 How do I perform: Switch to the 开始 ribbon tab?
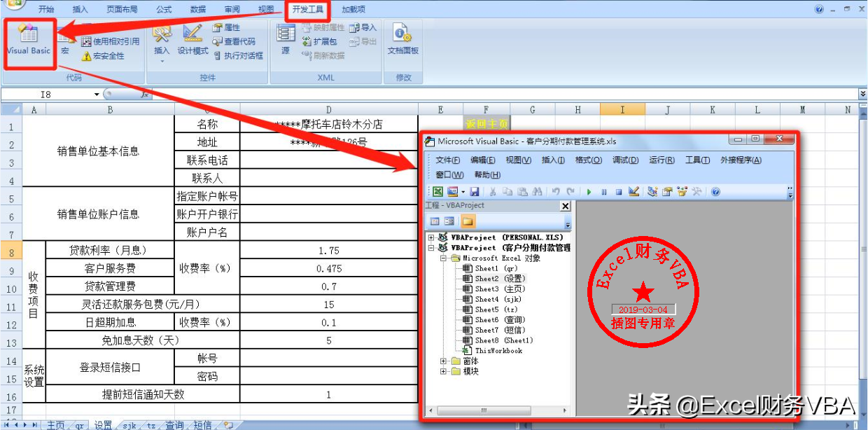[46, 9]
